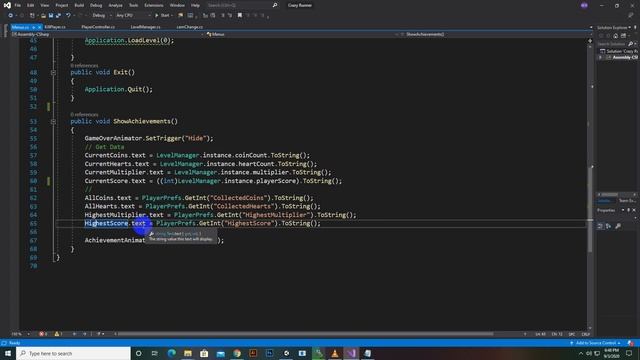The image size is (640, 360).
Task: Click the Save toolbar icon
Action: click(x=51, y=16)
